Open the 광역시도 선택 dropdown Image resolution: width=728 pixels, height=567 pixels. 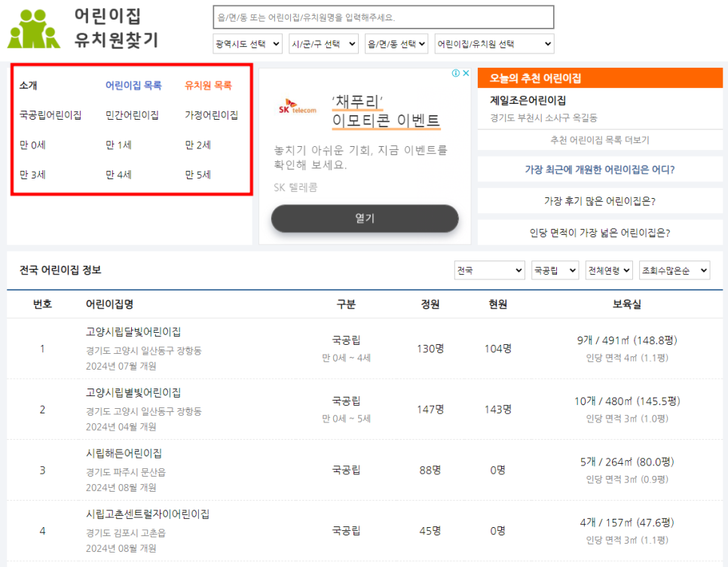coord(247,44)
